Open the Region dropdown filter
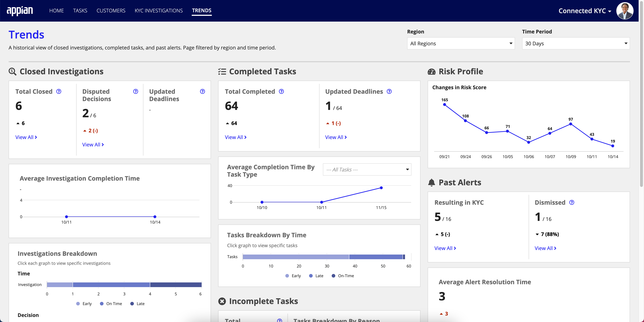644x322 pixels. tap(460, 43)
